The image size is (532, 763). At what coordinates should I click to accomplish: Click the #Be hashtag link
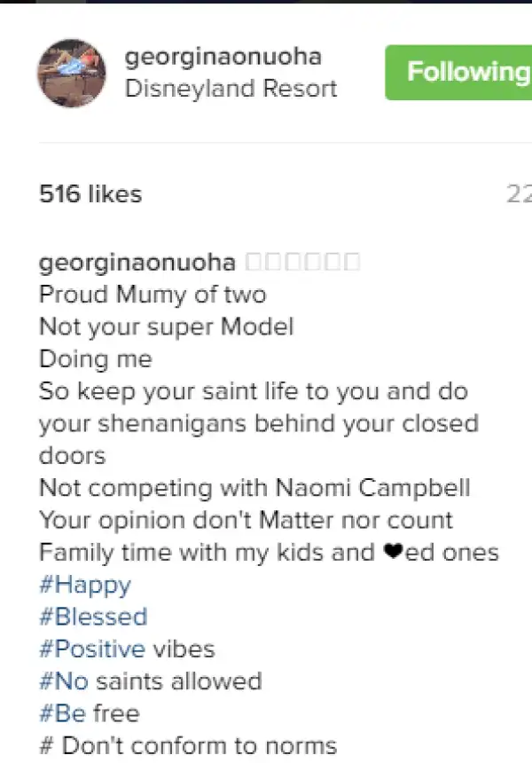[x=62, y=713]
